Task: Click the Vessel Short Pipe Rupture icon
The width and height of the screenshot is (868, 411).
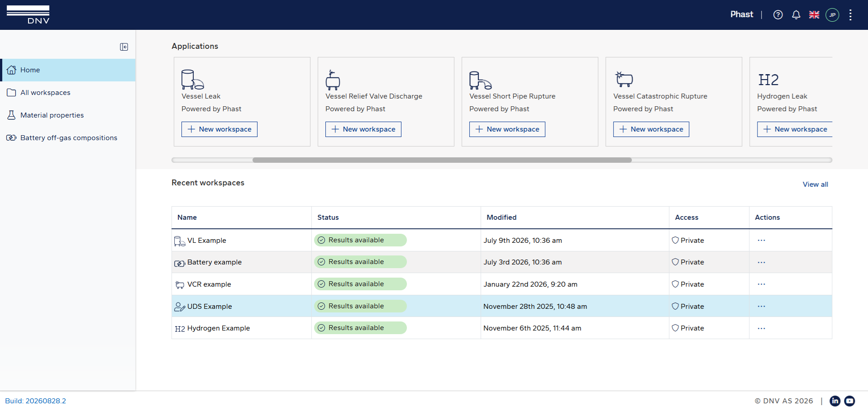Action: click(480, 80)
